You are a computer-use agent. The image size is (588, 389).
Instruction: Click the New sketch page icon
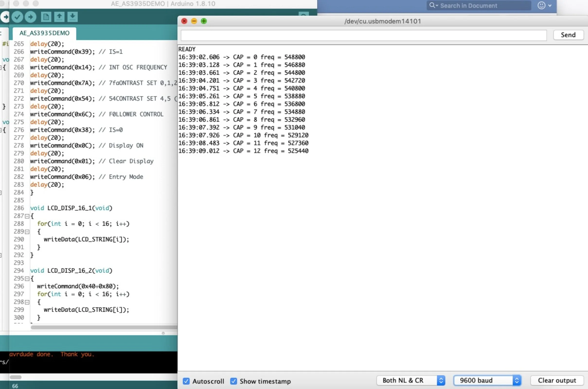click(x=46, y=17)
